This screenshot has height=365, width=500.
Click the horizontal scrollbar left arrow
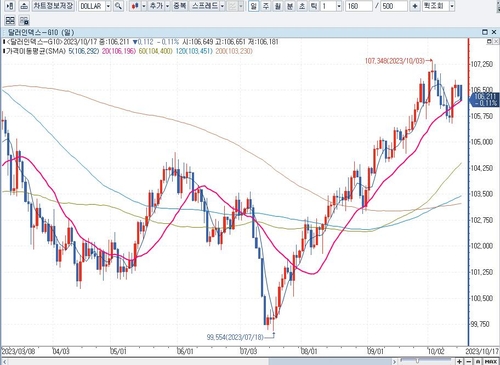point(4,361)
